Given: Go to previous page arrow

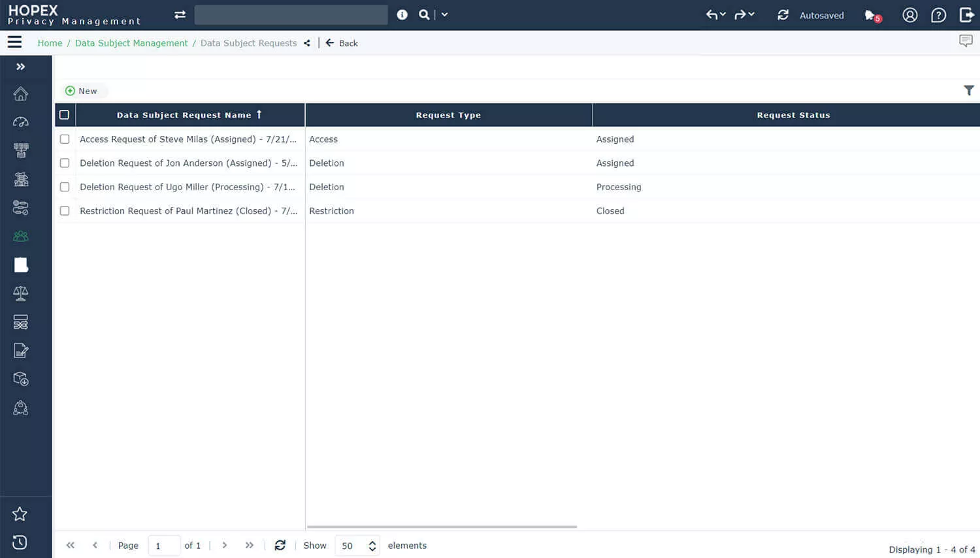Looking at the screenshot, I should click(x=95, y=545).
